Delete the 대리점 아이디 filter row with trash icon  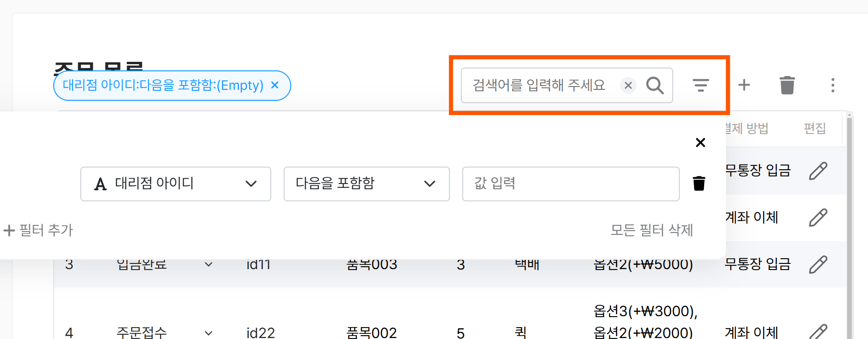(699, 183)
